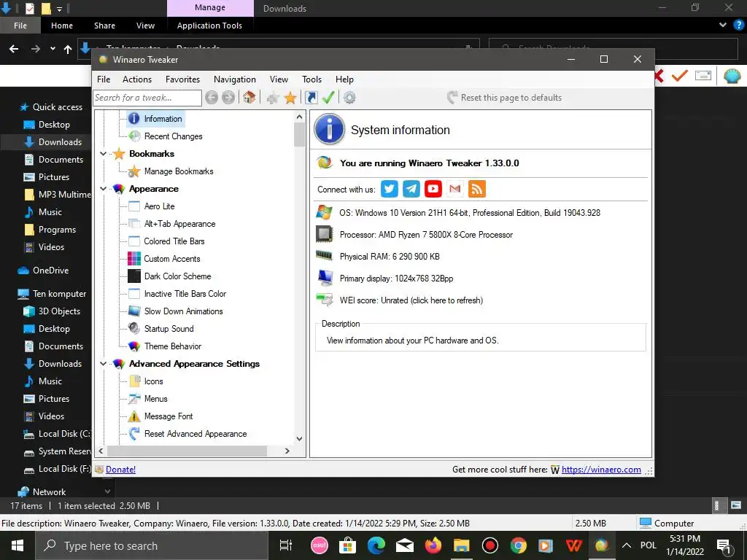
Task: Click the export shortcut arrow toolbar icon
Action: (311, 98)
